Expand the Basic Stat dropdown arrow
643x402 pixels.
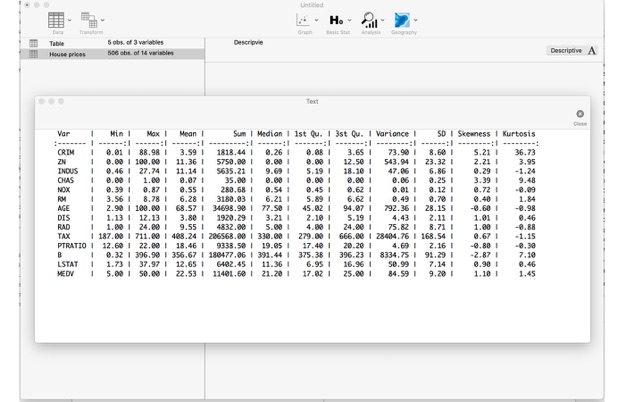pyautogui.click(x=349, y=20)
